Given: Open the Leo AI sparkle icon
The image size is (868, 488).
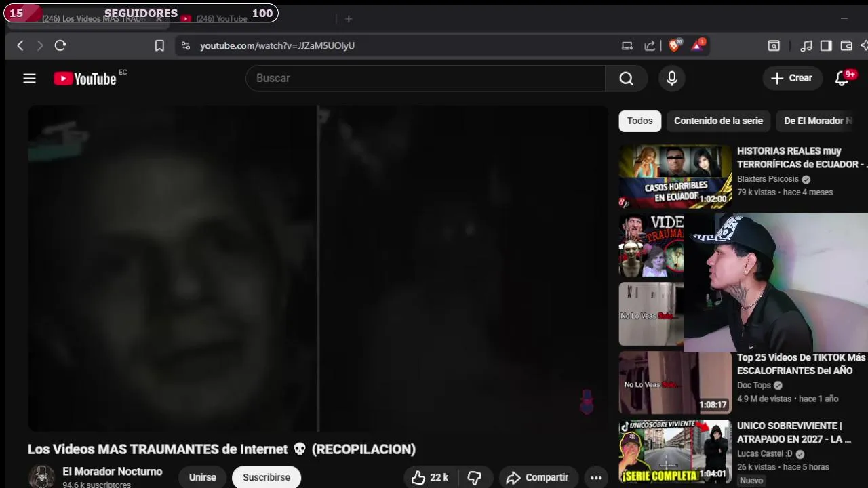Looking at the screenshot, I should click(x=864, y=45).
